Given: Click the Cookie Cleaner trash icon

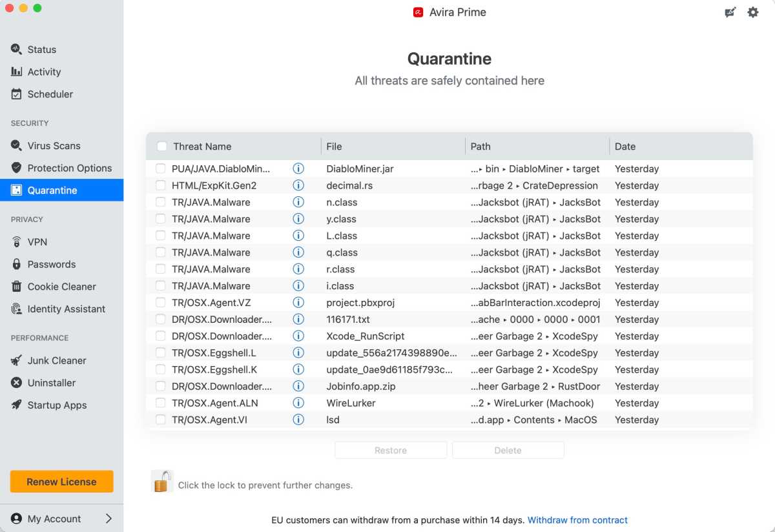Looking at the screenshot, I should pos(16,286).
